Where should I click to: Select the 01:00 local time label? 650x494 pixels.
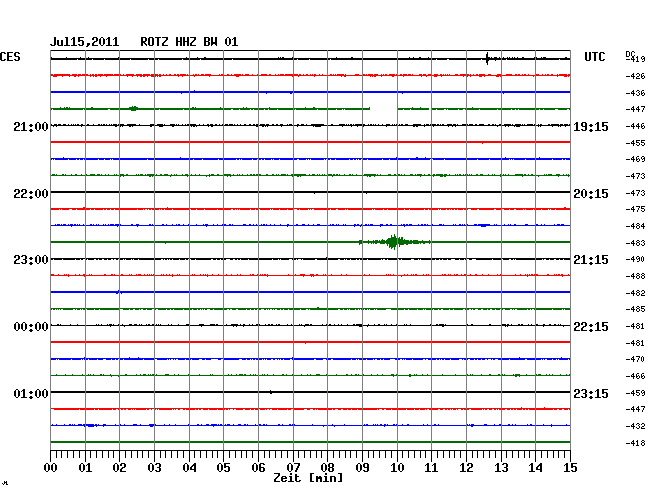(31, 393)
